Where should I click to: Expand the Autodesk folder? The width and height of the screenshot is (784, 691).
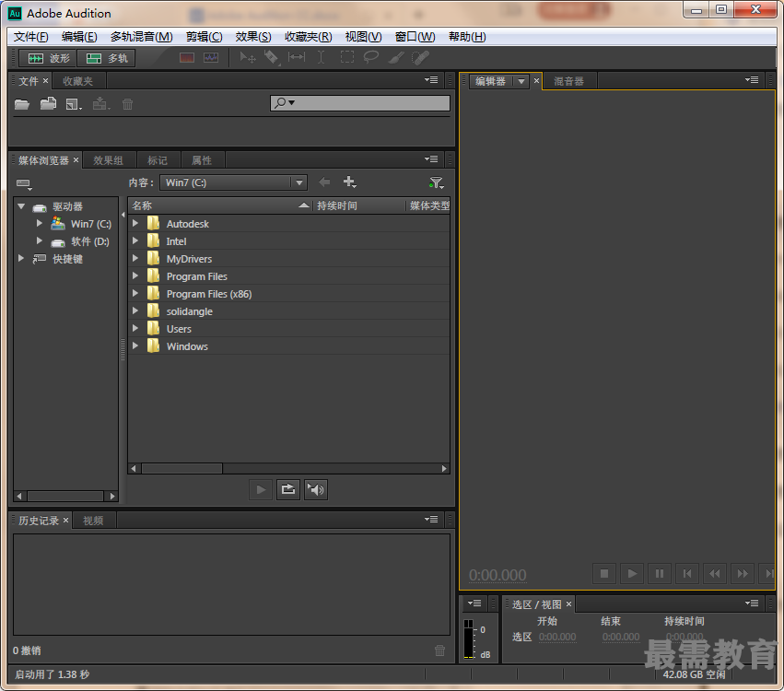click(x=135, y=224)
